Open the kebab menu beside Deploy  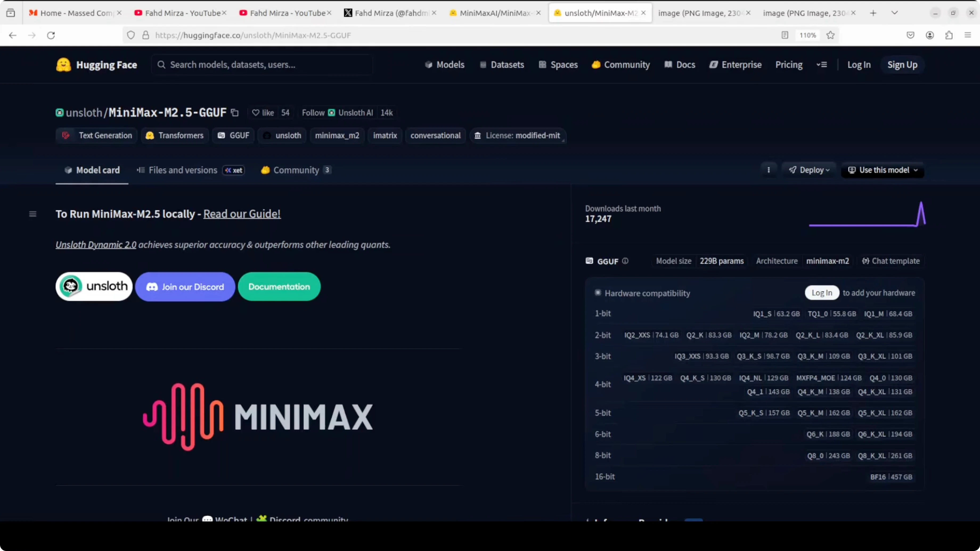(x=769, y=170)
